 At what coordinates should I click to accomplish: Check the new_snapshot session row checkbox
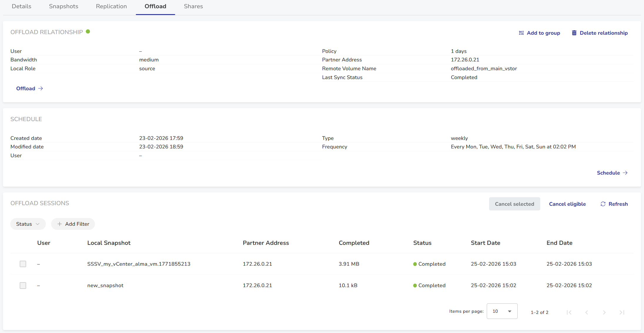tap(23, 285)
